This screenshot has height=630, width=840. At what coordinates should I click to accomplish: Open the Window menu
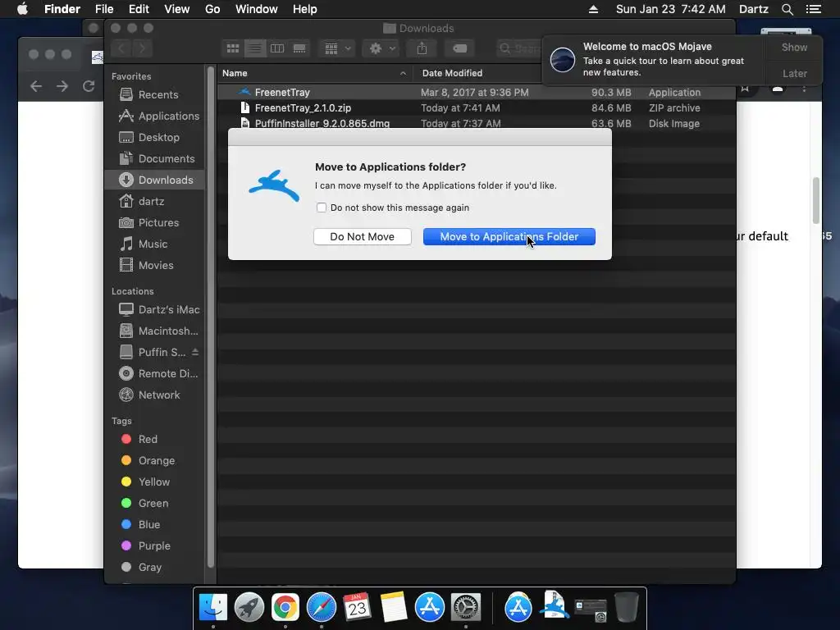(x=257, y=9)
